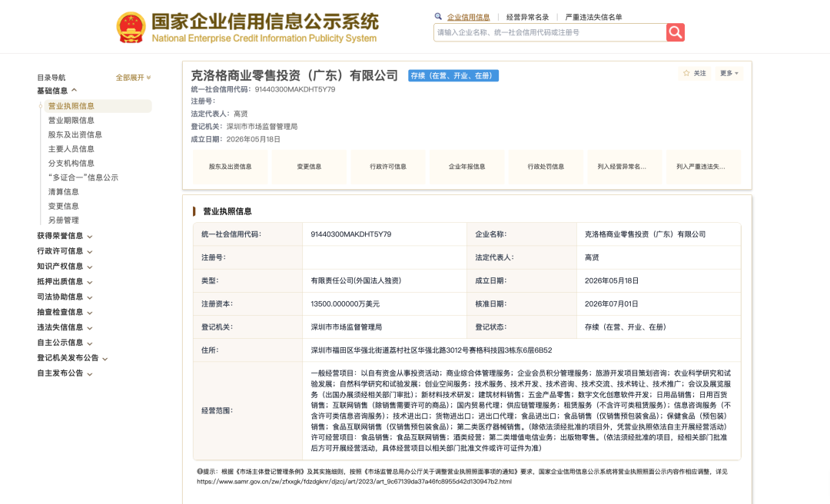Select 清算信息 in sidebar
This screenshot has width=830, height=504.
pyautogui.click(x=64, y=191)
